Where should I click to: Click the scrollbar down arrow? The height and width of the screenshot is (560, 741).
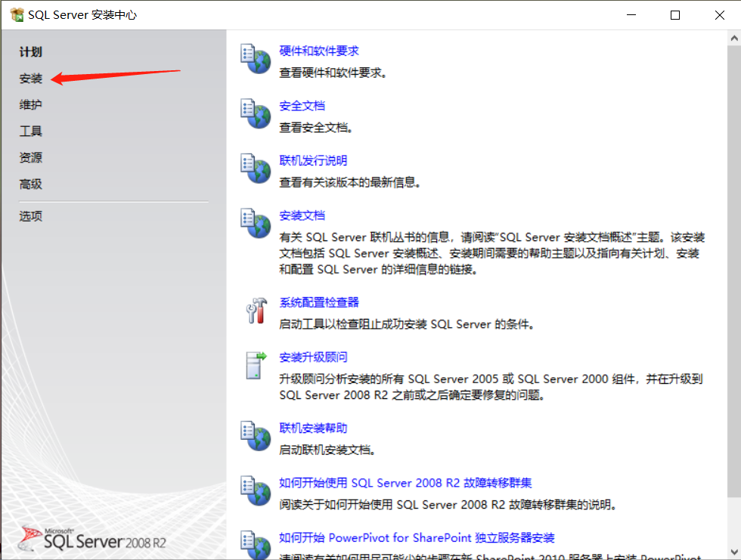point(734,552)
